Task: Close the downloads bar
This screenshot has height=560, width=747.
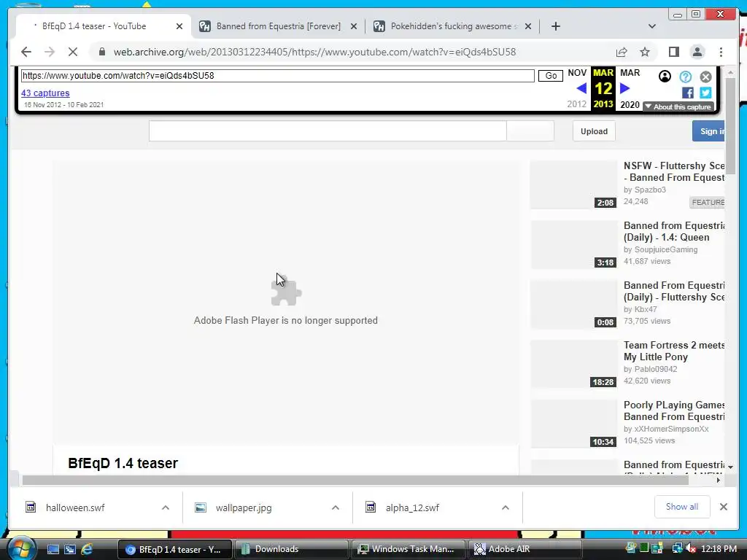Action: [723, 507]
